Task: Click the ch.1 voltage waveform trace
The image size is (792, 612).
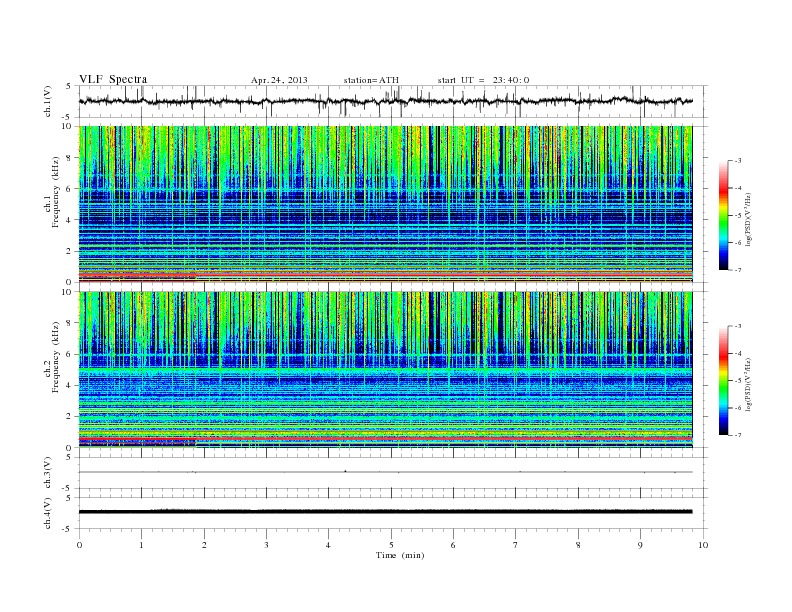Action: 385,101
